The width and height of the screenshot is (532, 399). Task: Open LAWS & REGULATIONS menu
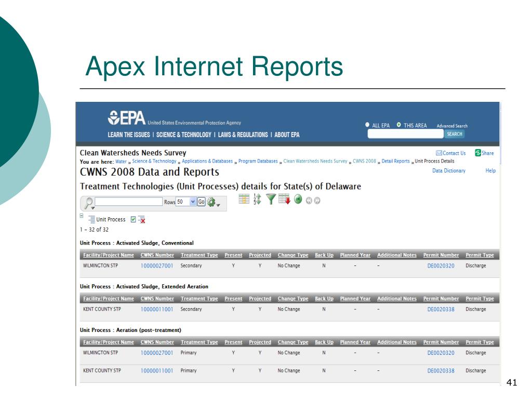point(243,135)
